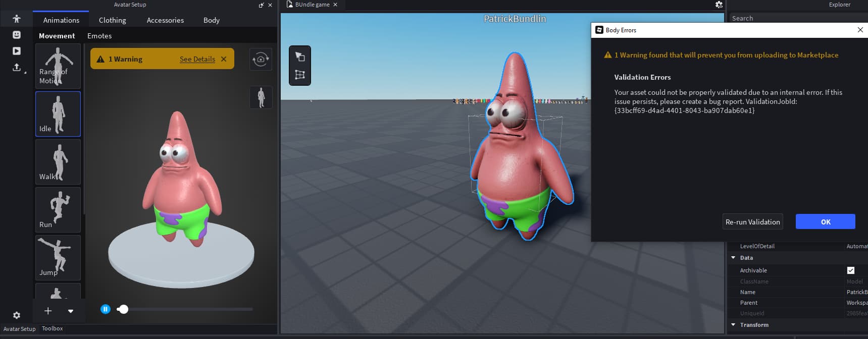Click the animation timeline slider handle
Screen dimensions: 868x339
(123, 309)
